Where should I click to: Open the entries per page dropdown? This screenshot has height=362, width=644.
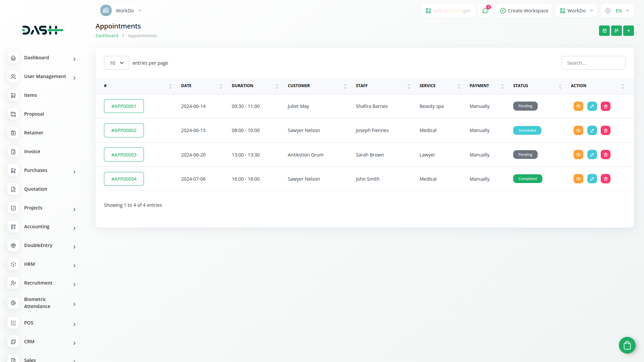pos(116,63)
